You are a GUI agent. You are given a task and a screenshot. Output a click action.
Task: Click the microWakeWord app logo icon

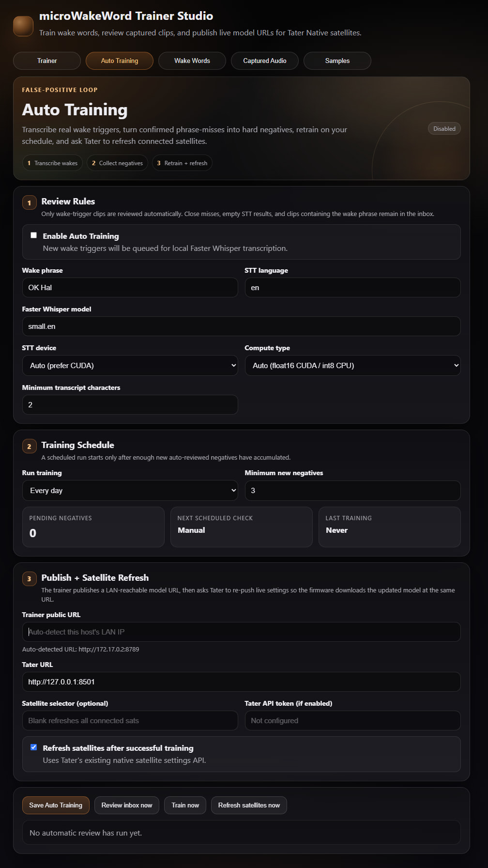(23, 26)
